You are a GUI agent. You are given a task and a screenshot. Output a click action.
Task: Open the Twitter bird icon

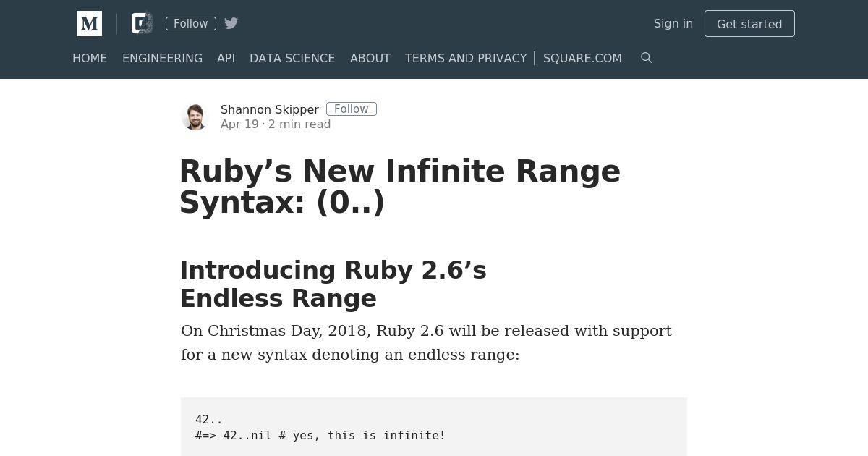[x=231, y=23]
